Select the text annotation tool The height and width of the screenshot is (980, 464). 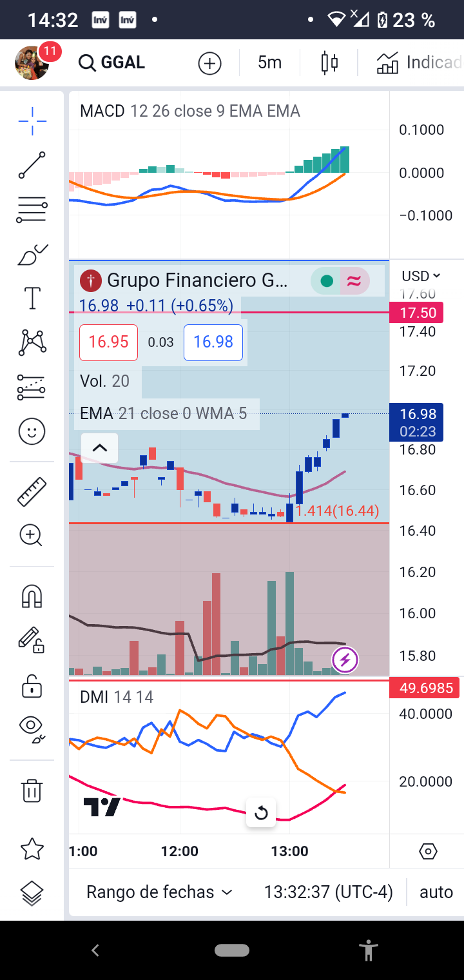[x=32, y=298]
